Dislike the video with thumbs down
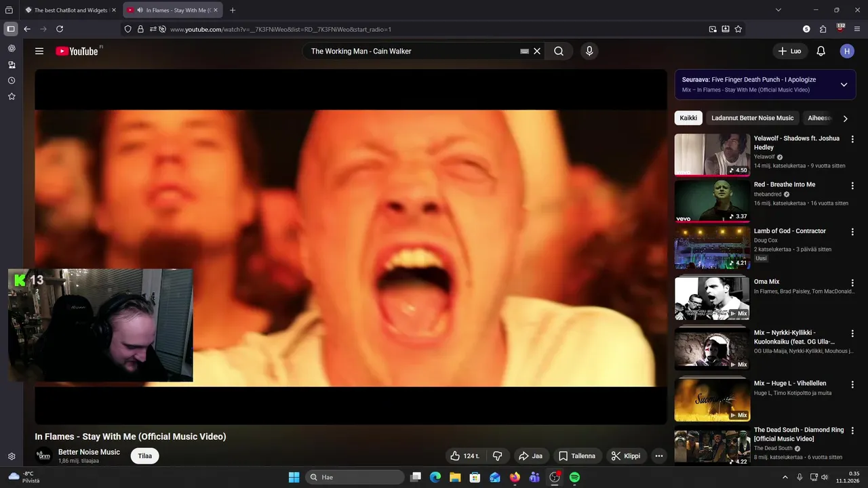Viewport: 868px width, 488px height. [x=497, y=456]
